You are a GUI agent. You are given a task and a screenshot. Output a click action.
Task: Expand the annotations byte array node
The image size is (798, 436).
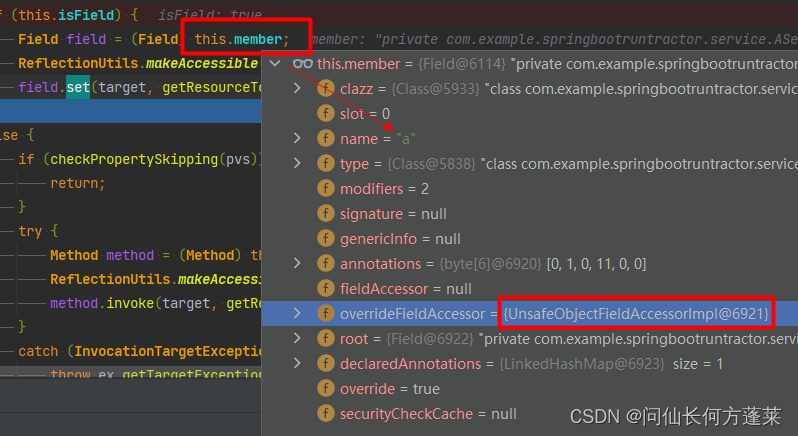(x=298, y=264)
